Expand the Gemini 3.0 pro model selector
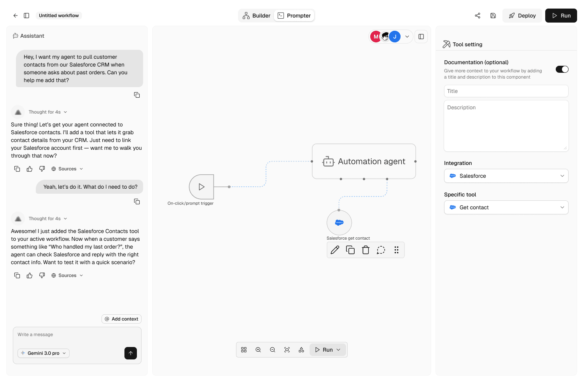 tap(43, 353)
